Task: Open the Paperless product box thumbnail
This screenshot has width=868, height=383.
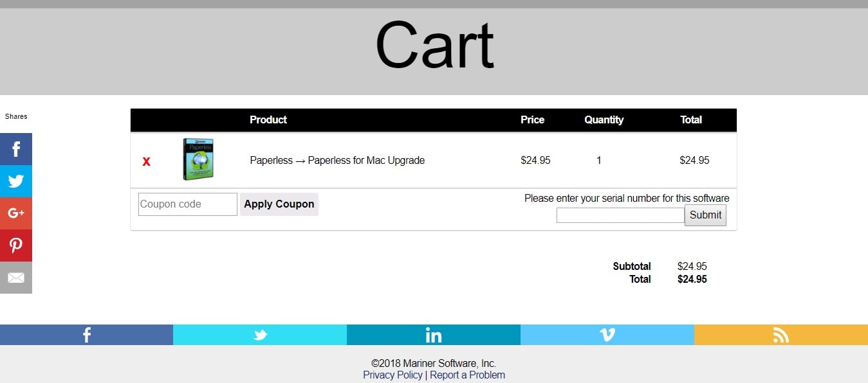Action: [198, 159]
